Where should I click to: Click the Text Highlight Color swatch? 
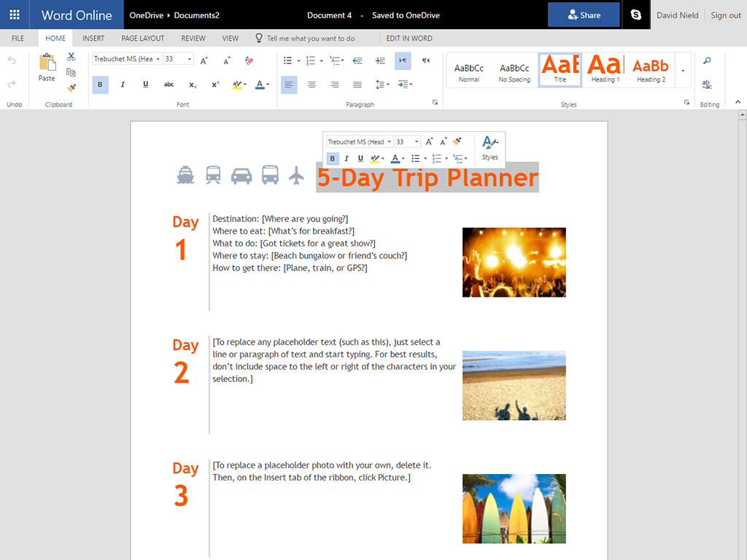pyautogui.click(x=237, y=85)
